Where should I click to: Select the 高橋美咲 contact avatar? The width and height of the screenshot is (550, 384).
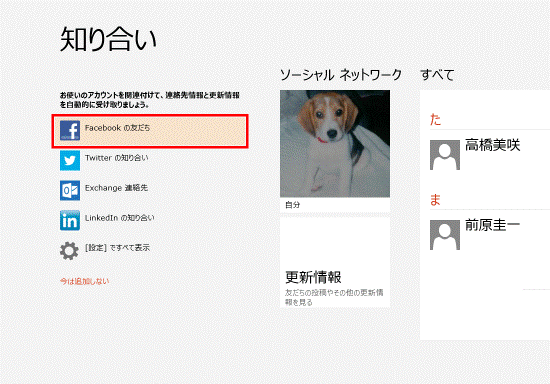(445, 155)
